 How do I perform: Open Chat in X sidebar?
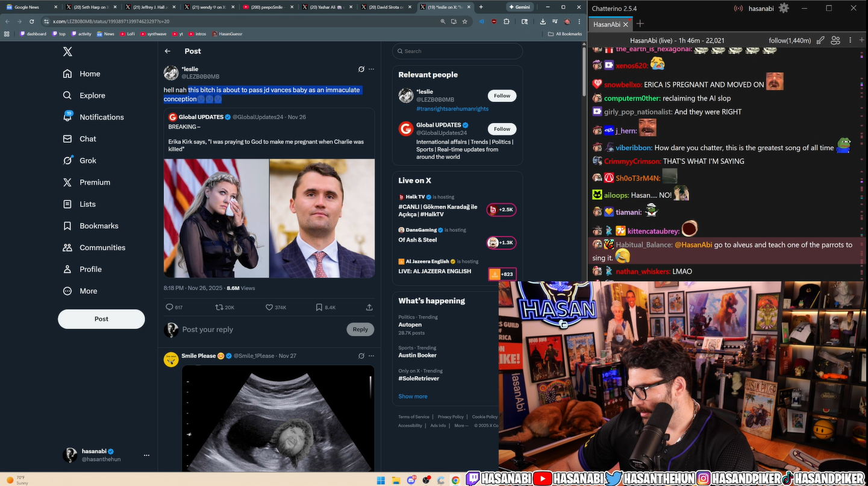coord(80,139)
